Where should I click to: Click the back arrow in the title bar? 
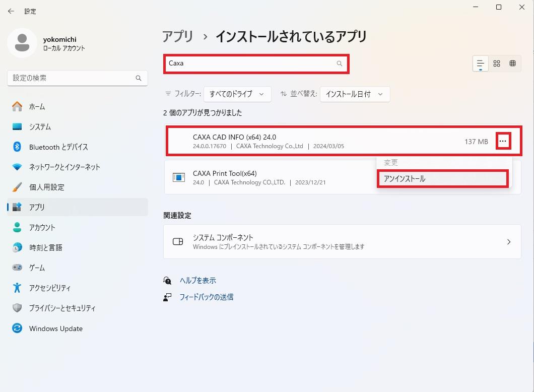(x=11, y=11)
